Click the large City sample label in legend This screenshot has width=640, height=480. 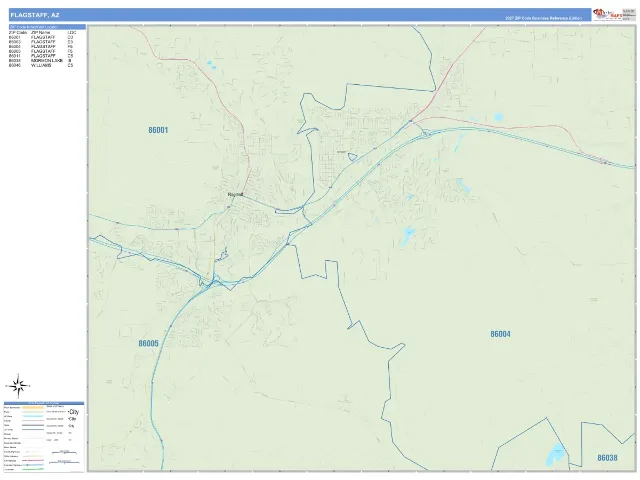pos(73,412)
